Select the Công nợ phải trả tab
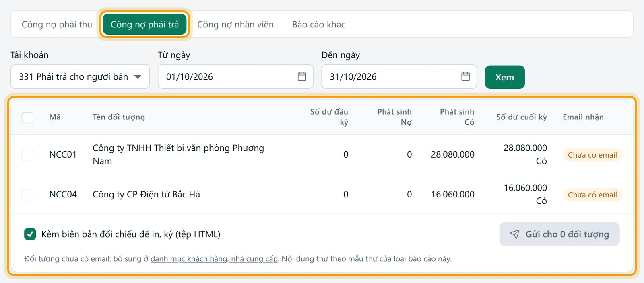This screenshot has height=283, width=644. pyautogui.click(x=144, y=25)
